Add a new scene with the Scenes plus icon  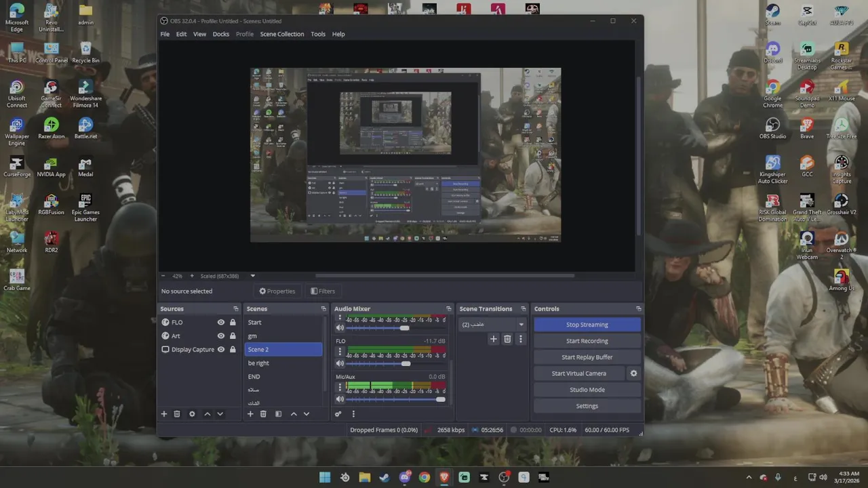(x=250, y=414)
